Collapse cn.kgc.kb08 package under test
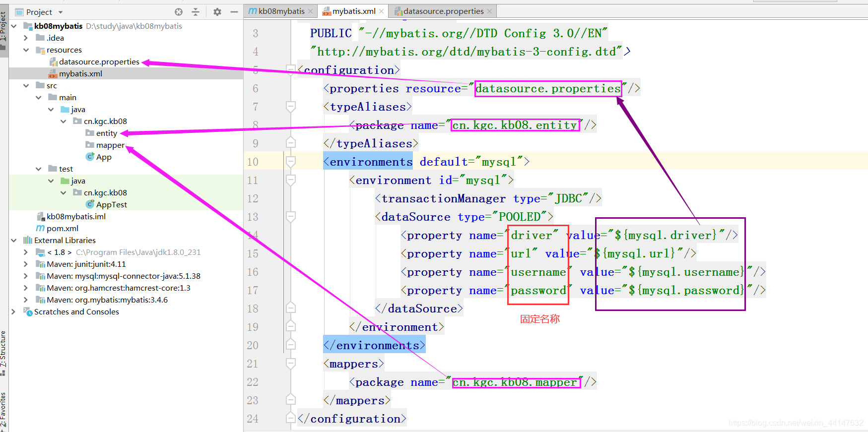This screenshot has width=868, height=432. (63, 192)
